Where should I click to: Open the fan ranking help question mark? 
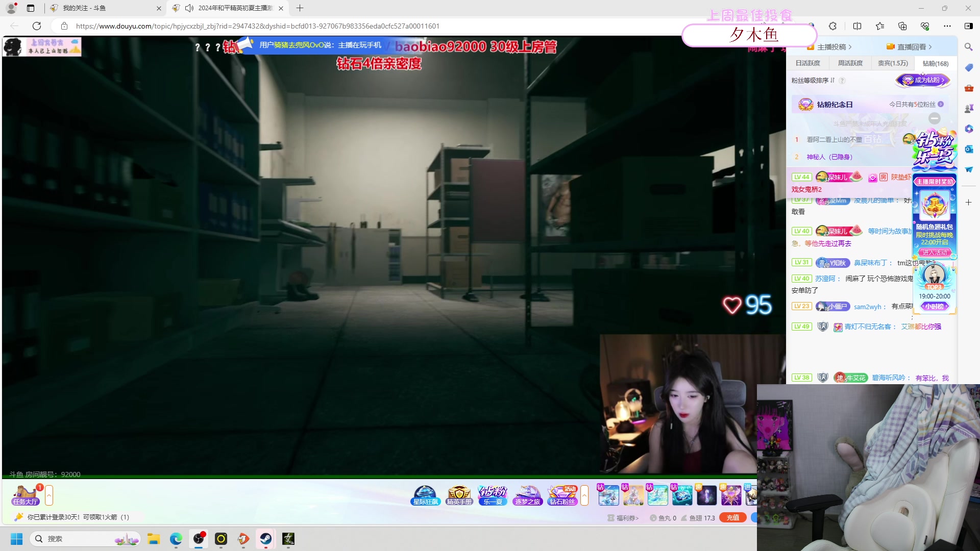(x=842, y=81)
